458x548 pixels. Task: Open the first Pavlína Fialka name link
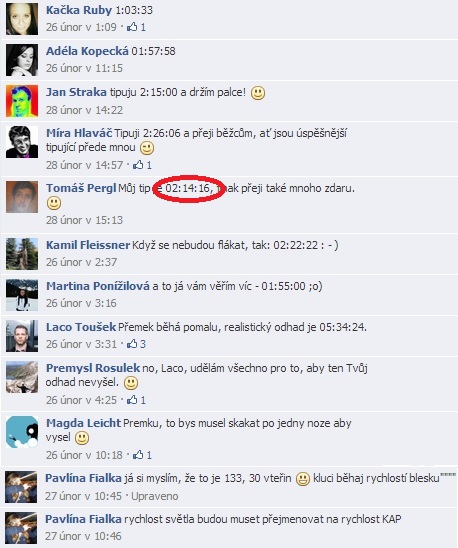83,478
